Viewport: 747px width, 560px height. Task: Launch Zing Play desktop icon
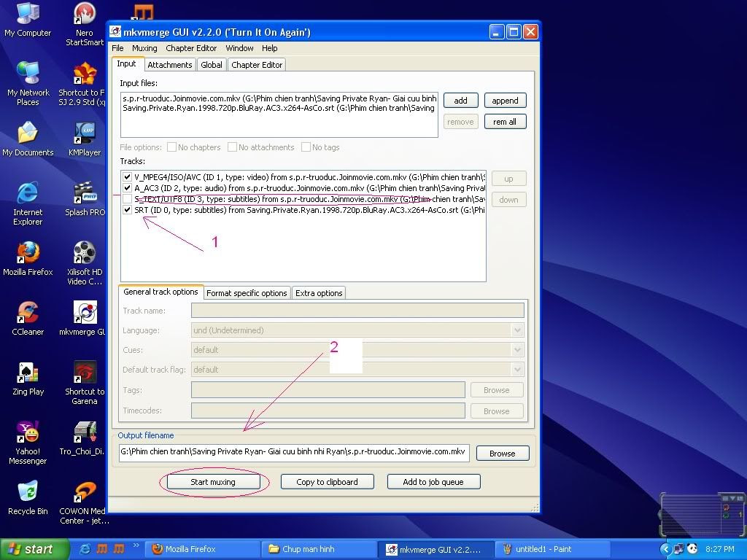point(28,378)
